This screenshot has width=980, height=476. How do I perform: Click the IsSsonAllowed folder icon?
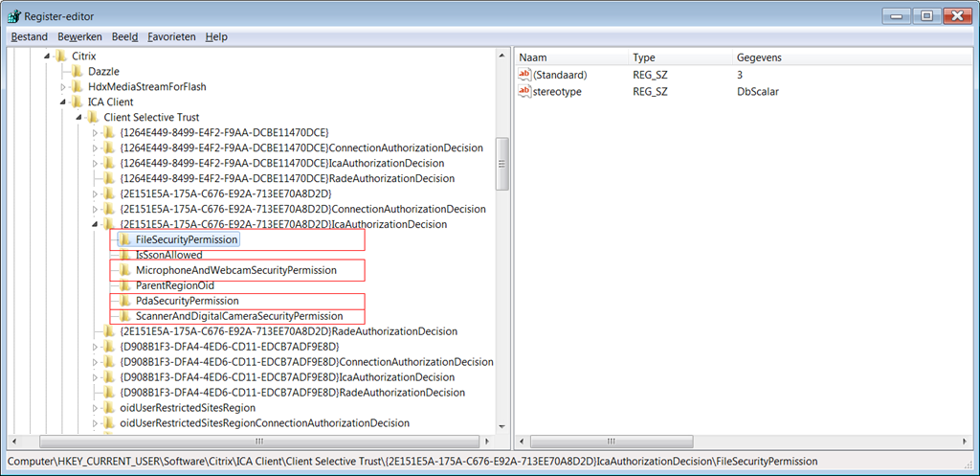123,255
